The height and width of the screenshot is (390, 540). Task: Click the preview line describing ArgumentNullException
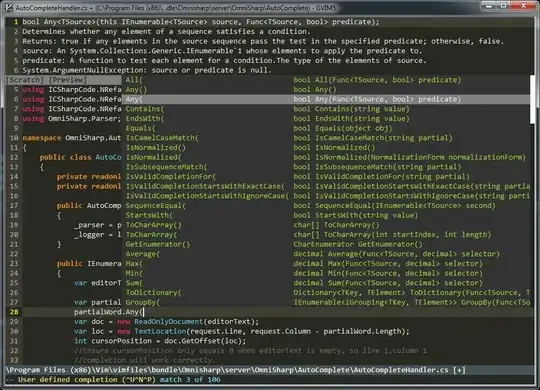(x=147, y=70)
